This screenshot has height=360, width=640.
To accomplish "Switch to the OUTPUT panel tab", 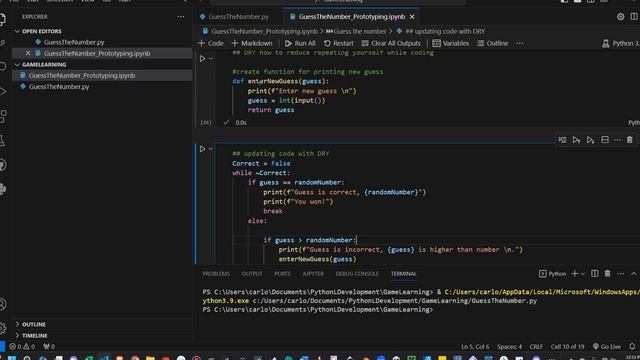I will [252, 274].
